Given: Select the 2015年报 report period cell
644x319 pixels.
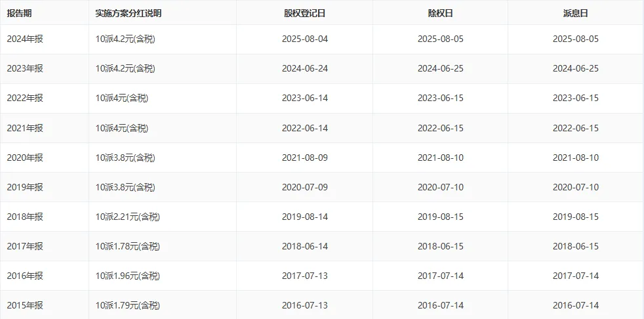Looking at the screenshot, I should 25,305.
